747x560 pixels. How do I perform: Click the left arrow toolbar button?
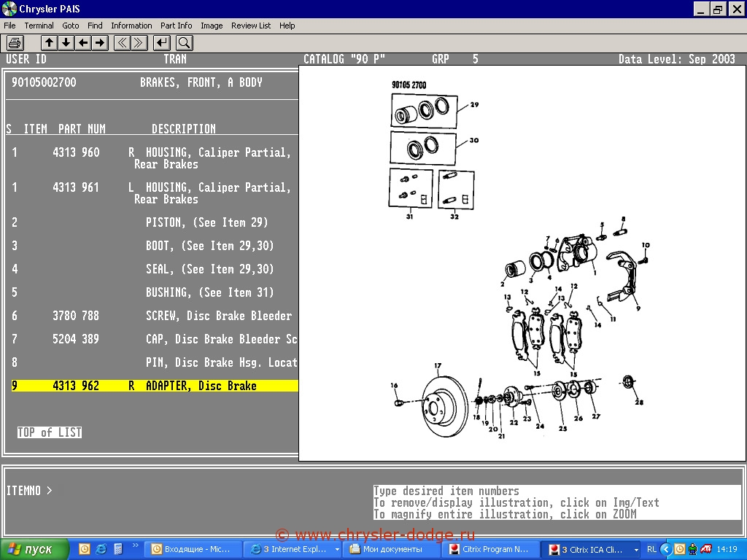[83, 43]
